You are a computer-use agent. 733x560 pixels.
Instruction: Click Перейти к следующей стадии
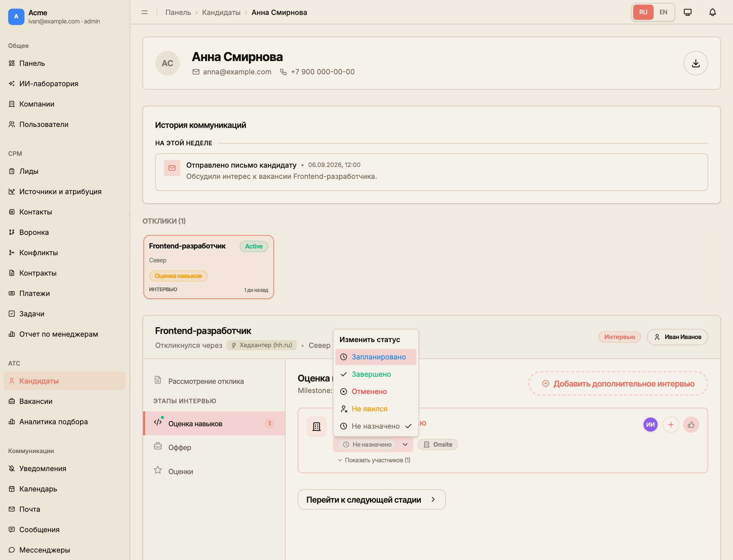372,499
